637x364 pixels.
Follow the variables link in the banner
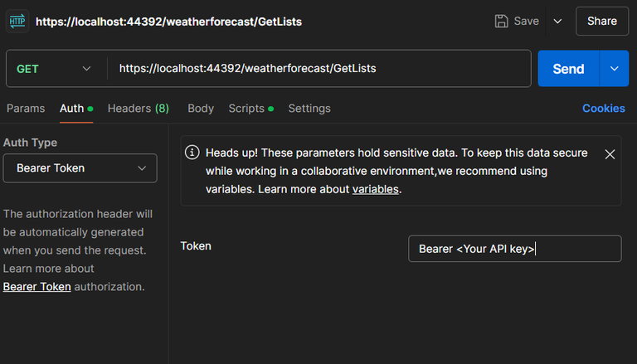click(x=376, y=189)
